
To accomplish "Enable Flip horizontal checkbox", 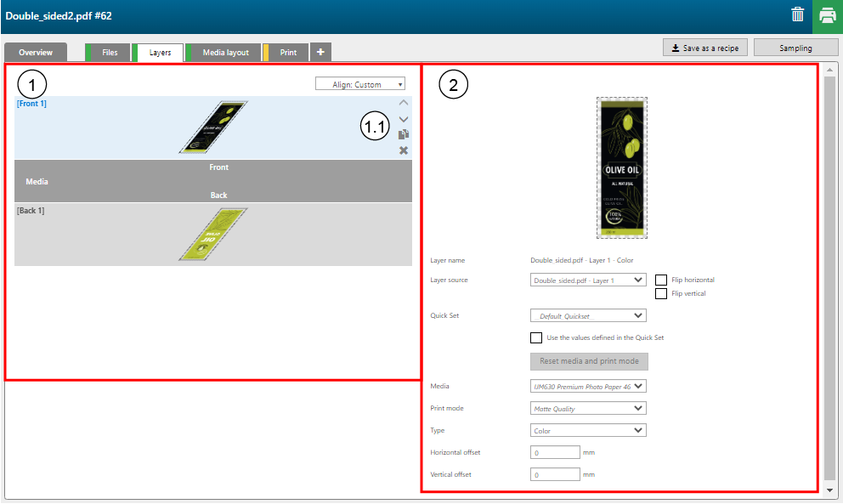I will (x=661, y=280).
